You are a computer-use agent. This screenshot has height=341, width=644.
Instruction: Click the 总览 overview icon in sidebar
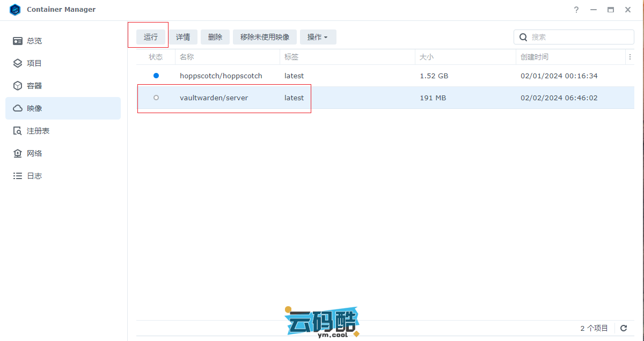tap(18, 41)
